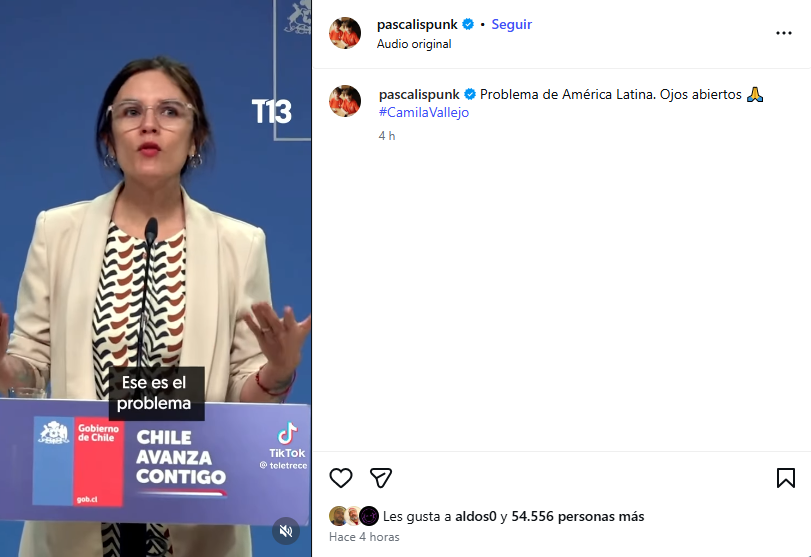Open the three-dot more options menu
This screenshot has width=811, height=557.
[x=784, y=33]
